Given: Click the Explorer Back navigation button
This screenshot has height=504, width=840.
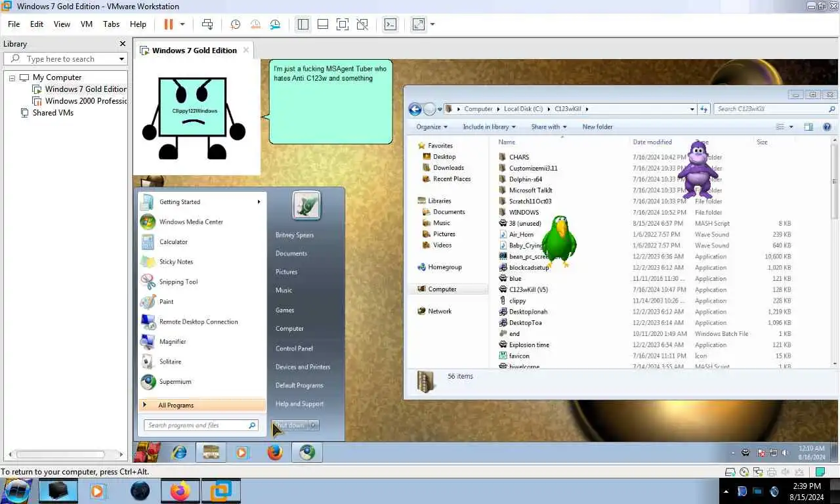Looking at the screenshot, I should click(414, 109).
